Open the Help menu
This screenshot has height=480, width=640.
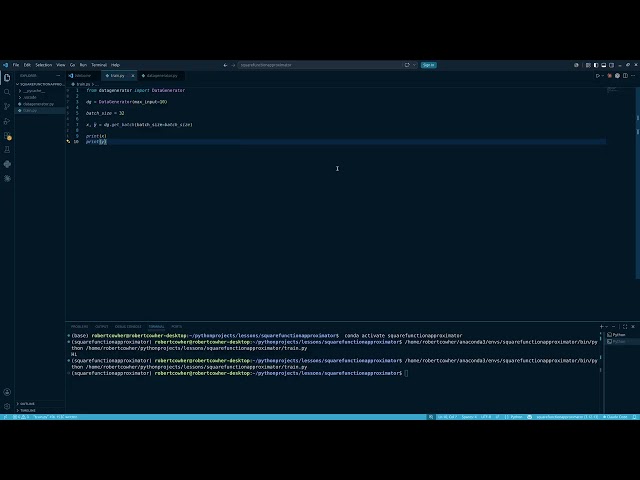[x=115, y=65]
